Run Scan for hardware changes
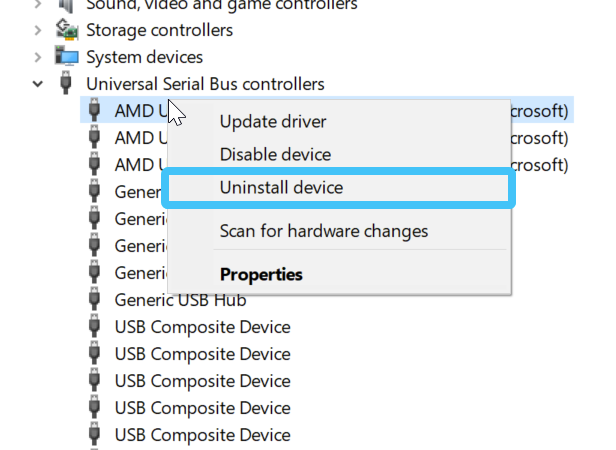Viewport: 616px width, 450px height. pyautogui.click(x=323, y=231)
